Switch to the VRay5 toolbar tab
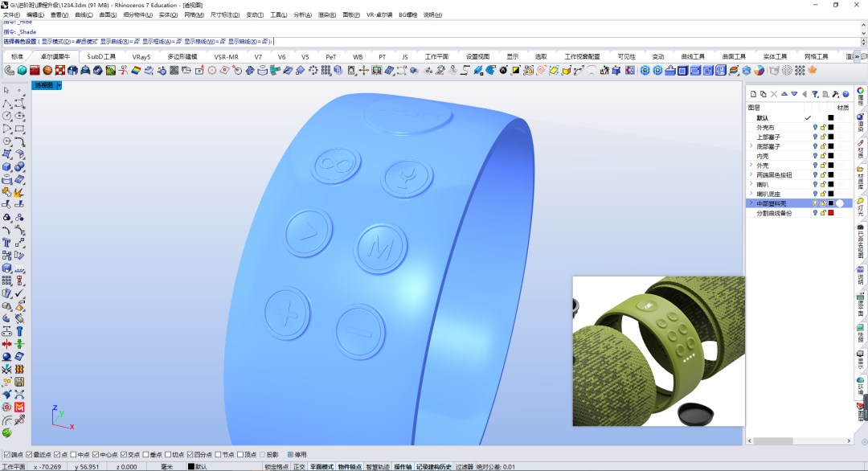The image size is (868, 471). pos(141,56)
